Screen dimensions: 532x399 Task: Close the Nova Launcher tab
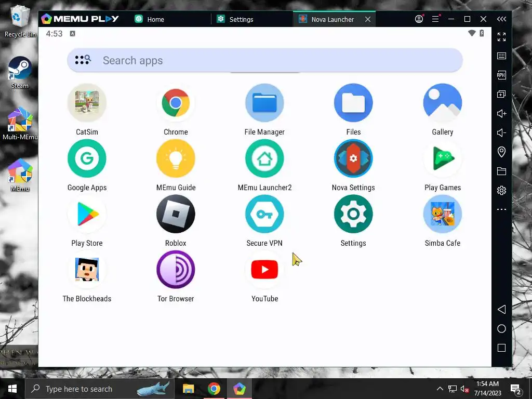368,19
